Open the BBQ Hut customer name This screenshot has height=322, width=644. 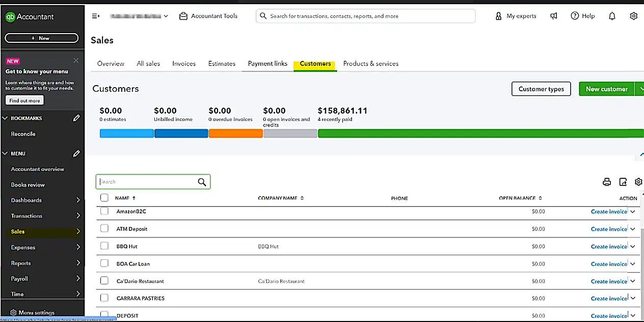pos(127,247)
